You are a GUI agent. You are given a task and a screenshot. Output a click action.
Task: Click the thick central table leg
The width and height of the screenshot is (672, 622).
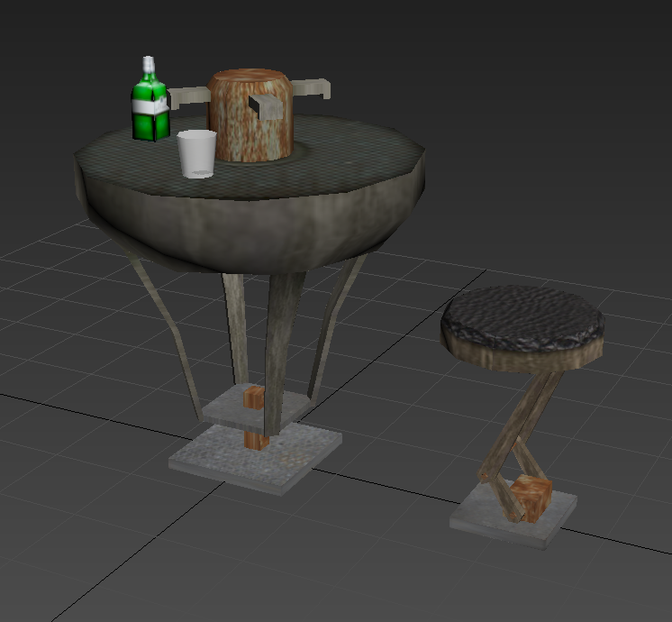pyautogui.click(x=280, y=343)
